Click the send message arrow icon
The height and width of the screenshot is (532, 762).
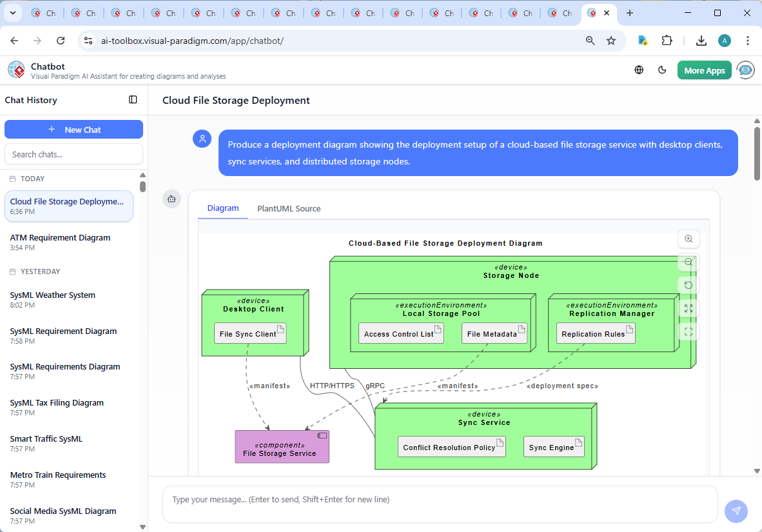click(736, 511)
